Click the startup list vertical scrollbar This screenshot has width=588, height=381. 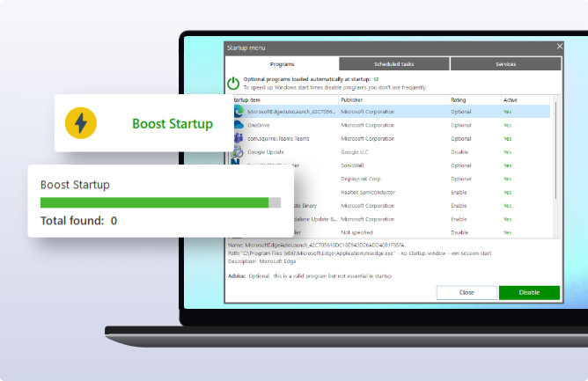click(555, 150)
